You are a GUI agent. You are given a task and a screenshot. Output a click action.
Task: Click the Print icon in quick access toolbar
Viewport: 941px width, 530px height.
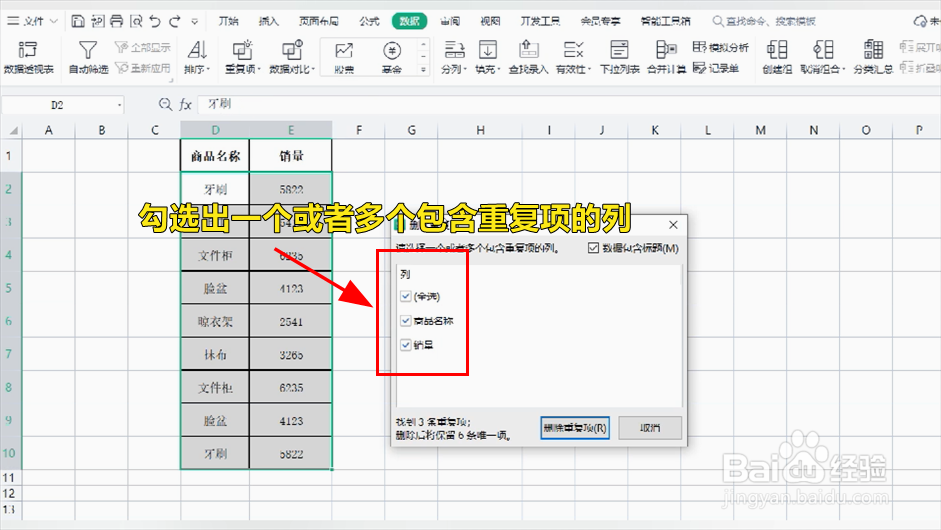pyautogui.click(x=116, y=22)
